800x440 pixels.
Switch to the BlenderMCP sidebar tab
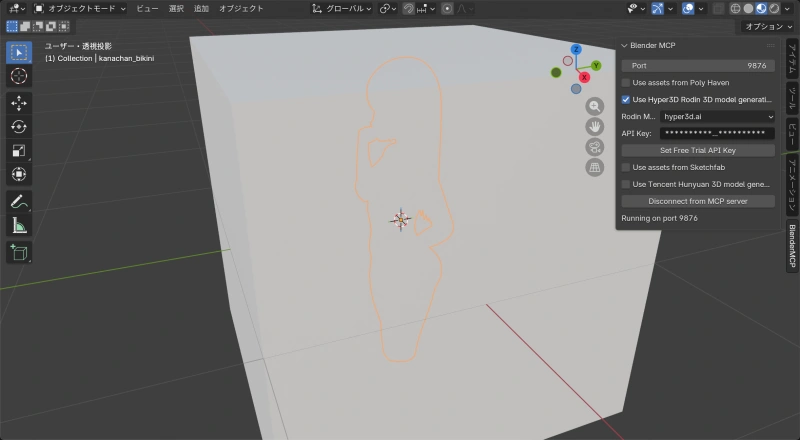point(792,245)
